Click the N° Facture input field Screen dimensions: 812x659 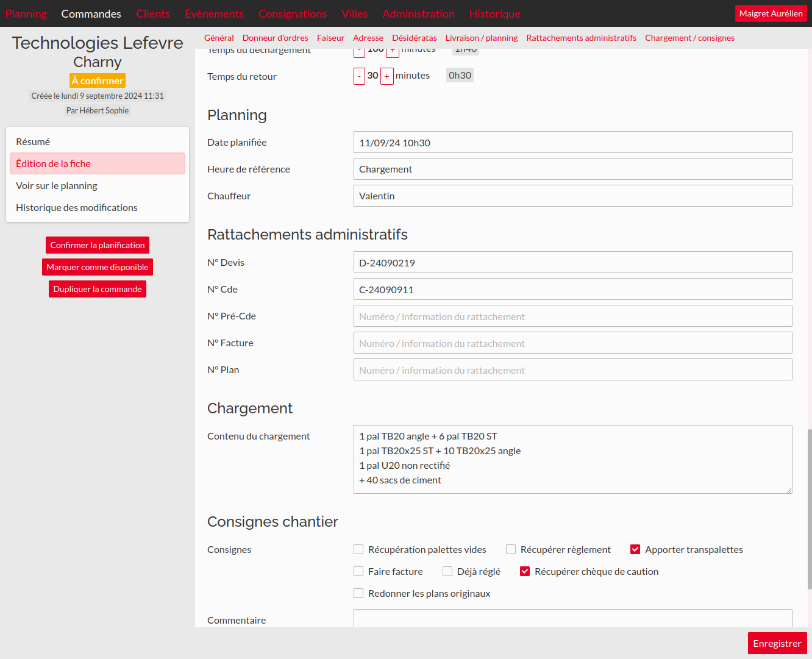pos(572,343)
